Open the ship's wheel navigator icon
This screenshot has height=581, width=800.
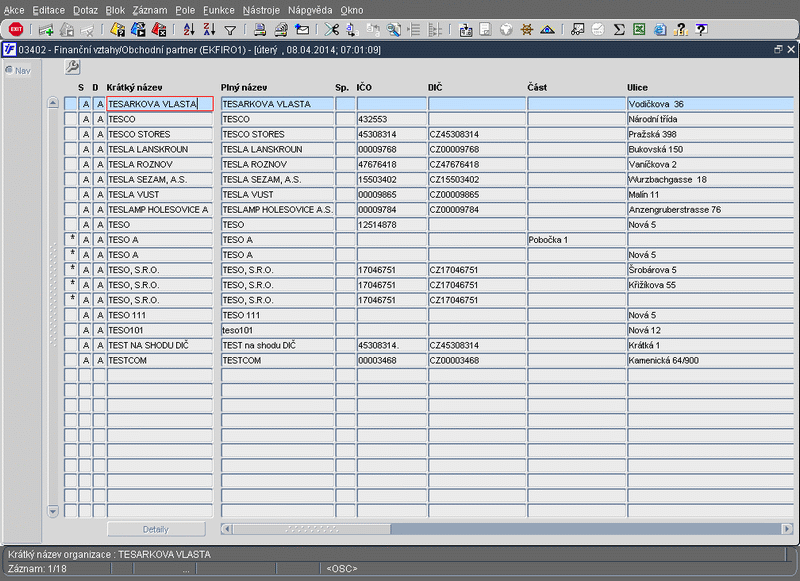pos(527,30)
